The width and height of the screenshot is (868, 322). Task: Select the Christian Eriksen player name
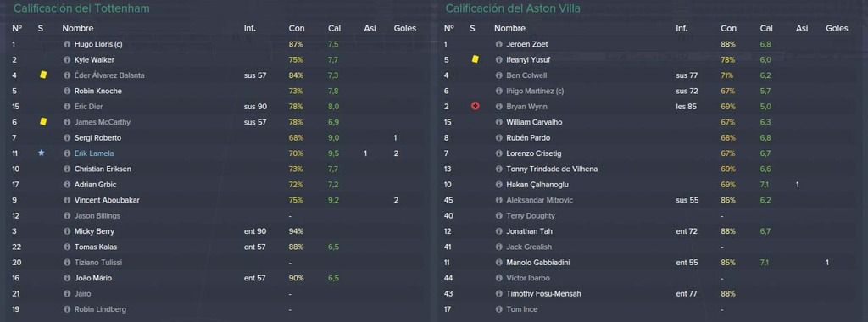[103, 169]
